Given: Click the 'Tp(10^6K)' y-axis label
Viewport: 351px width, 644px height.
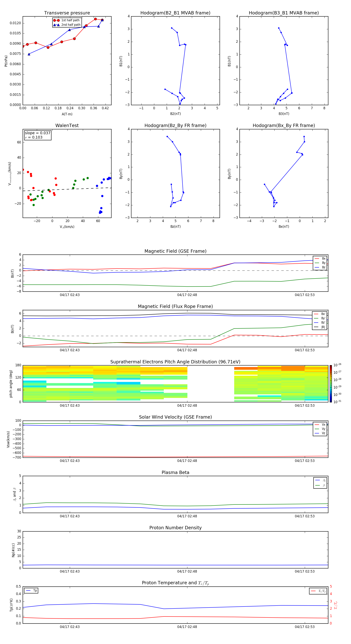Looking at the screenshot, I should 11,605.
